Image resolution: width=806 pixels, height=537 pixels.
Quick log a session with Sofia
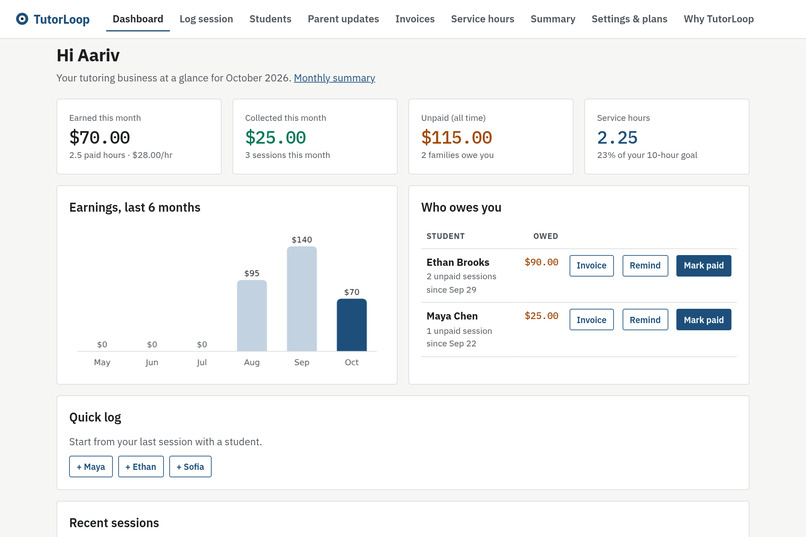click(190, 467)
